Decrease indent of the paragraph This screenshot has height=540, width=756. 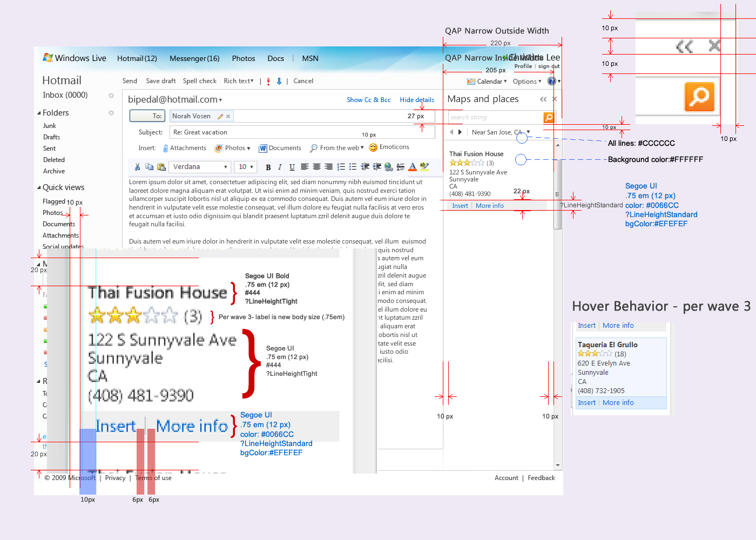coord(365,167)
